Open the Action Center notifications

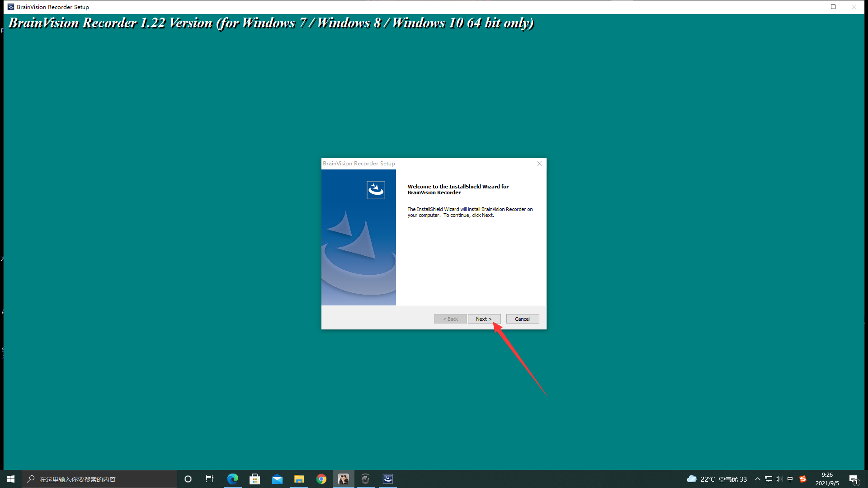pyautogui.click(x=854, y=479)
